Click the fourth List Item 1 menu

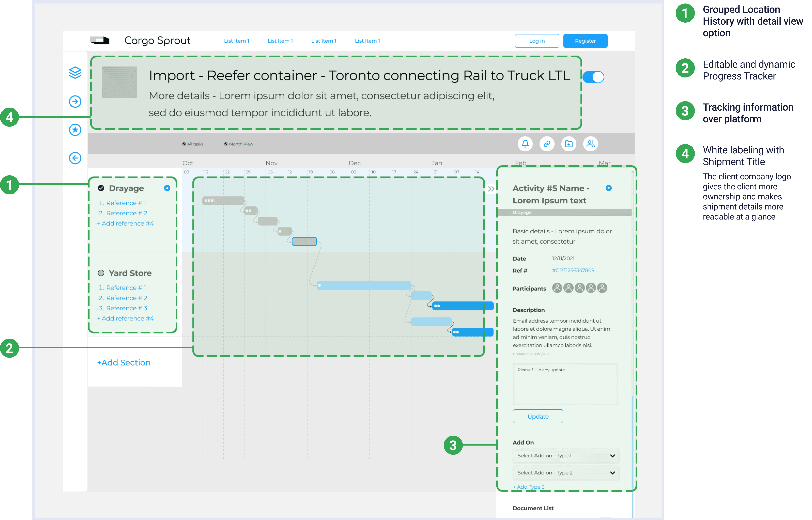(x=367, y=41)
